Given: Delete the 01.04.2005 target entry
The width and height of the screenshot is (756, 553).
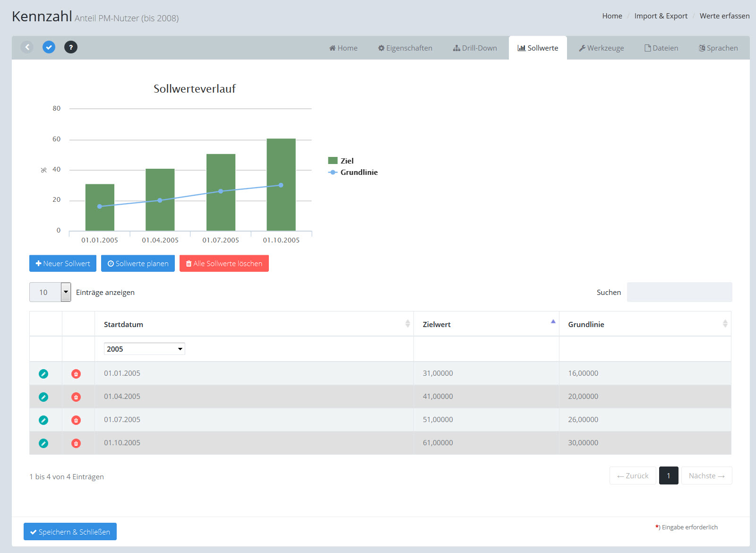Looking at the screenshot, I should coord(76,397).
